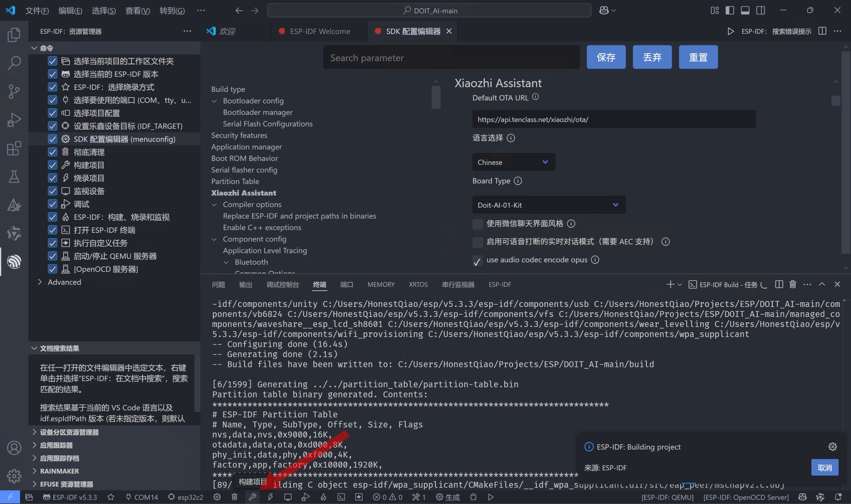The image size is (851, 504).
Task: Click the blue 保存 button
Action: click(x=606, y=57)
